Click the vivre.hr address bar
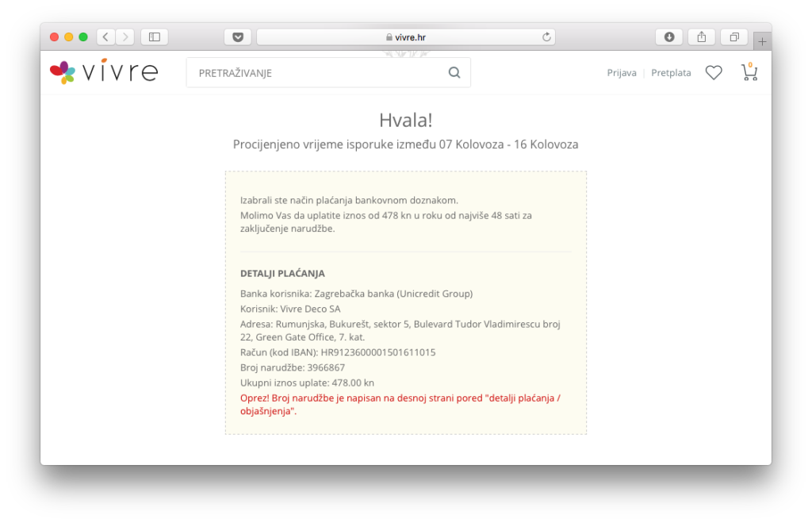Viewport: 812px width, 523px height. pos(405,37)
